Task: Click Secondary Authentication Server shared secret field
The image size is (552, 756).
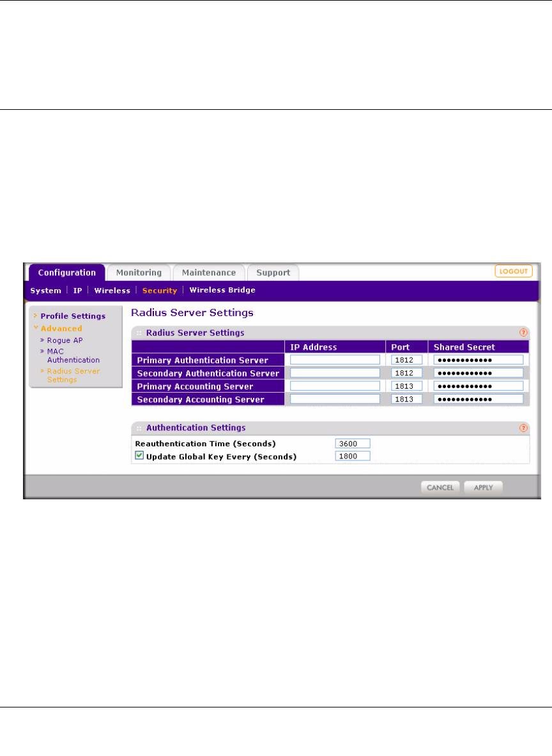Action: (478, 373)
